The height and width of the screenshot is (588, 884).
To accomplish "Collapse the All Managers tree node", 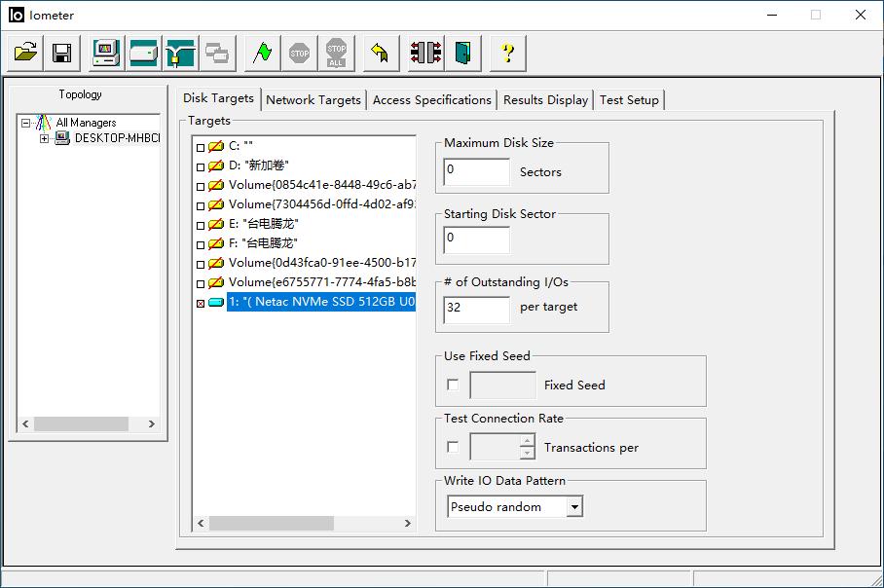I will [x=25, y=123].
